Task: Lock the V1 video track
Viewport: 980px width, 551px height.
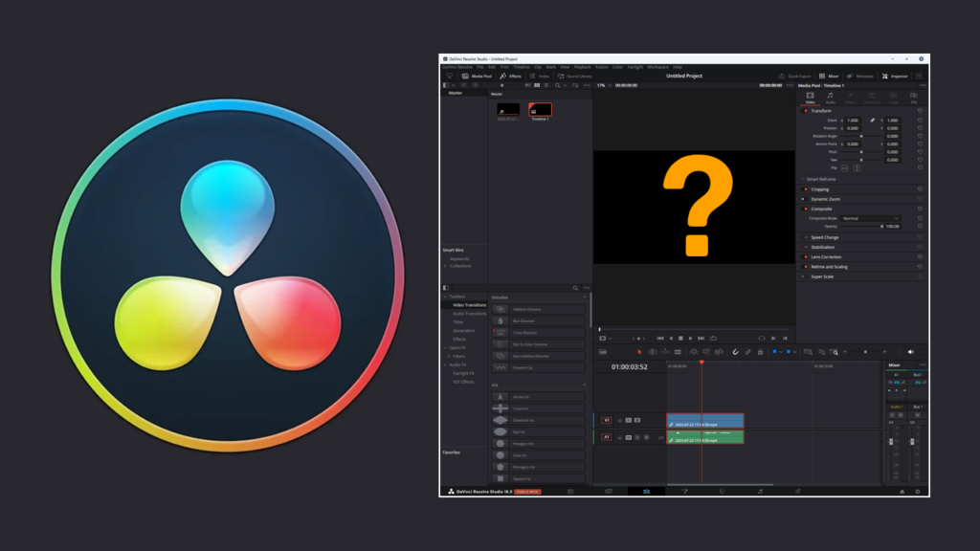Action: [620, 420]
